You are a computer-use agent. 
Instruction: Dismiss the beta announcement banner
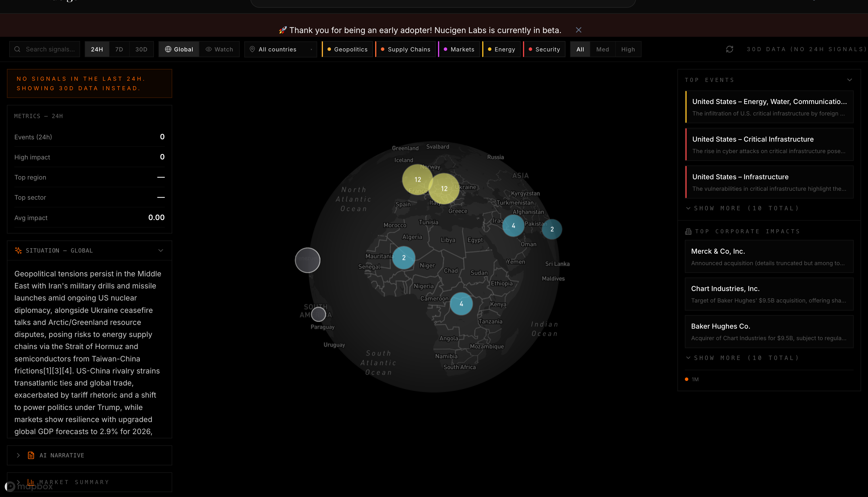pos(578,30)
